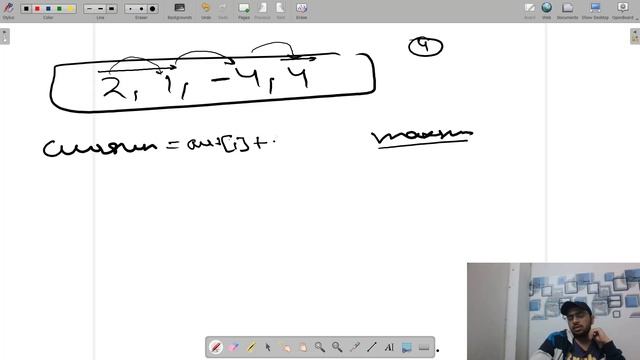Go to the Previous page
This screenshot has width=640, height=360.
point(262,10)
